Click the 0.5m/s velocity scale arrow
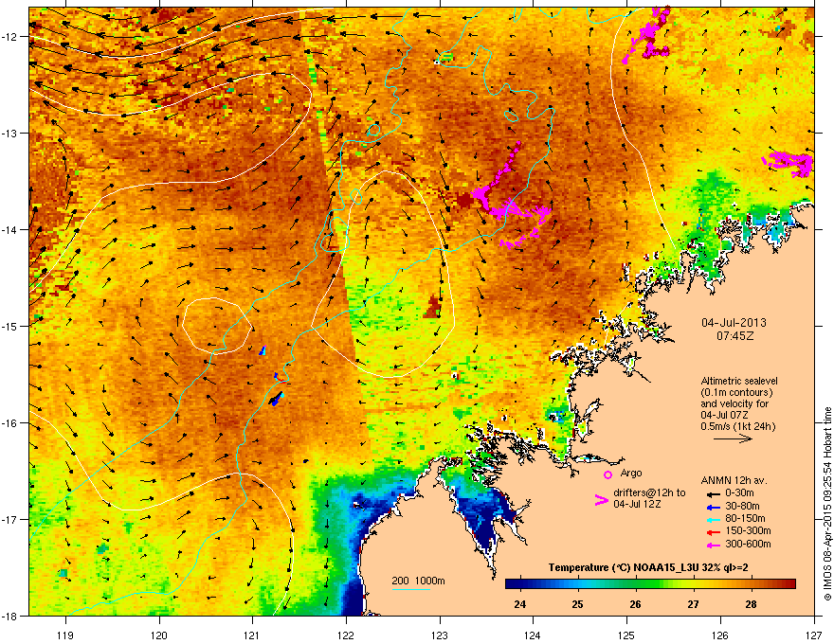Image resolution: width=834 pixels, height=644 pixels. (x=733, y=438)
